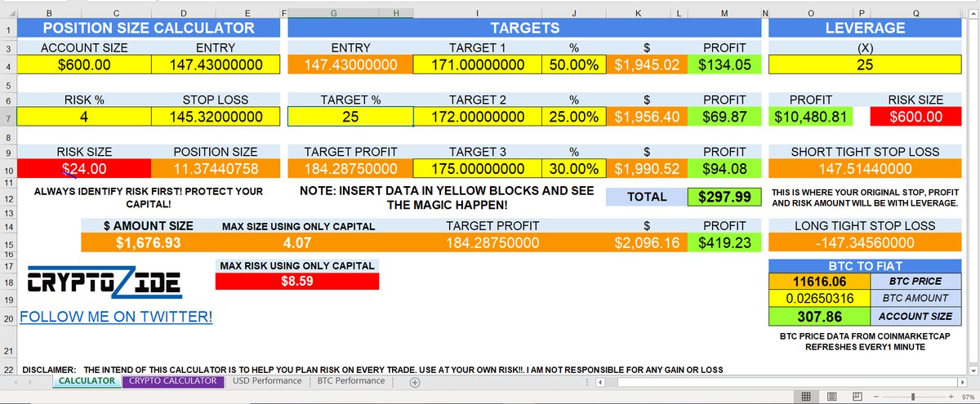Click the 97% zoom level
980x404 pixels.
click(x=969, y=396)
